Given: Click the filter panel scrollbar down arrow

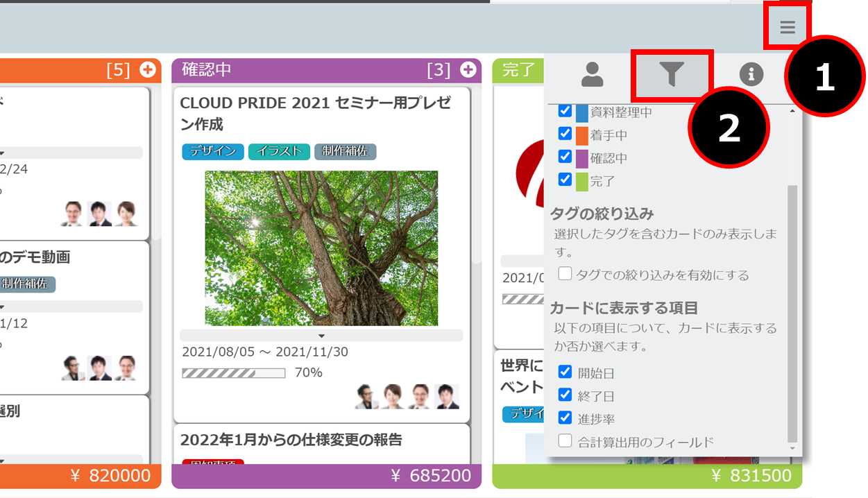Looking at the screenshot, I should coord(792,449).
